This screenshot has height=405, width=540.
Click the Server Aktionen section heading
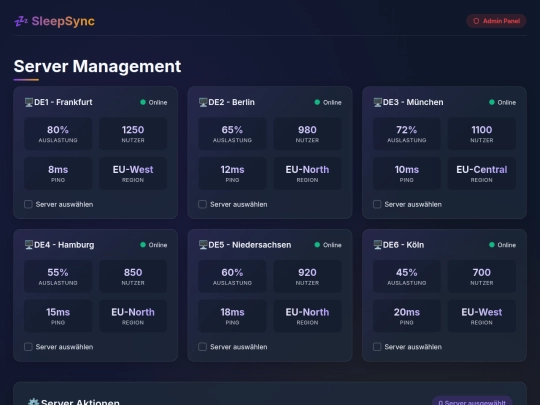click(x=80, y=402)
